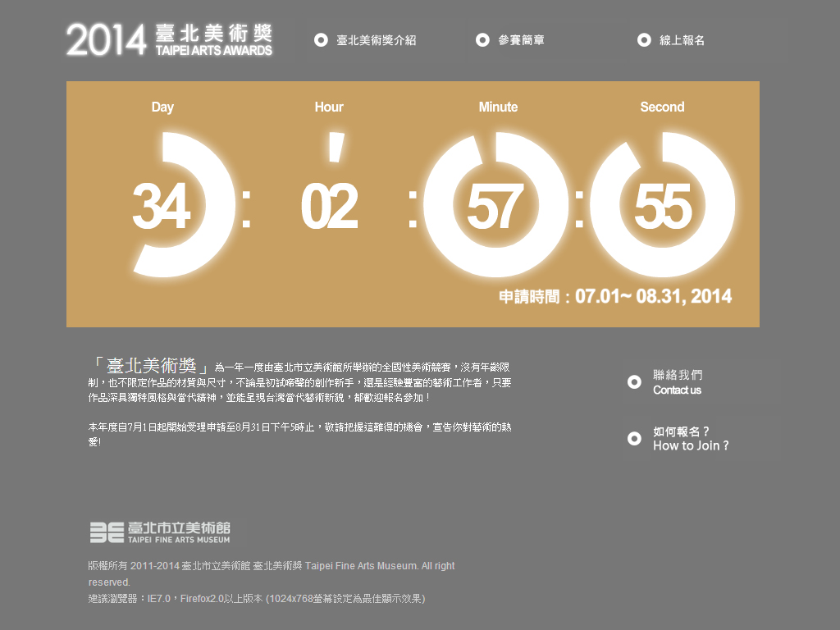Click the circle bullet beside 線上報名
The image size is (840, 630).
pyautogui.click(x=644, y=40)
